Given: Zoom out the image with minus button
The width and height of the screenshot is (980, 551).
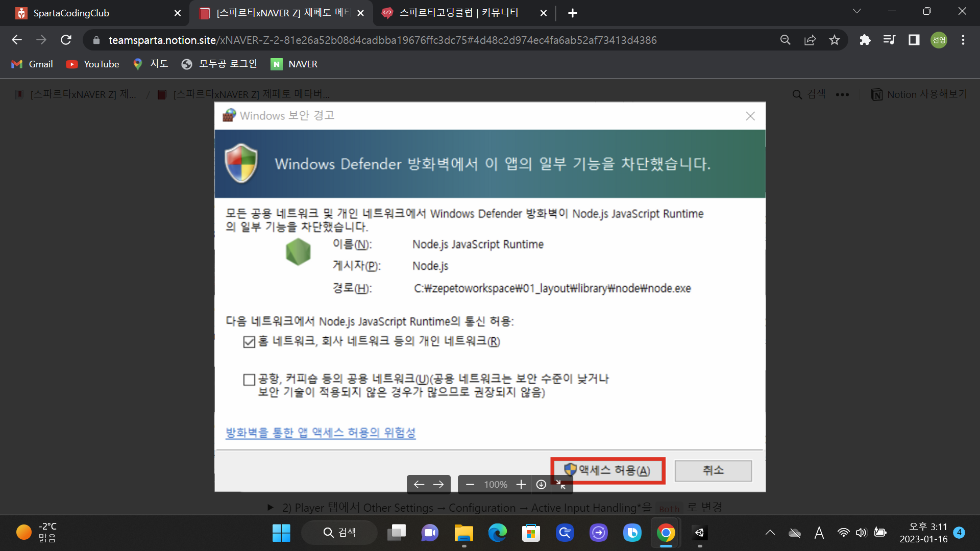Looking at the screenshot, I should 470,485.
